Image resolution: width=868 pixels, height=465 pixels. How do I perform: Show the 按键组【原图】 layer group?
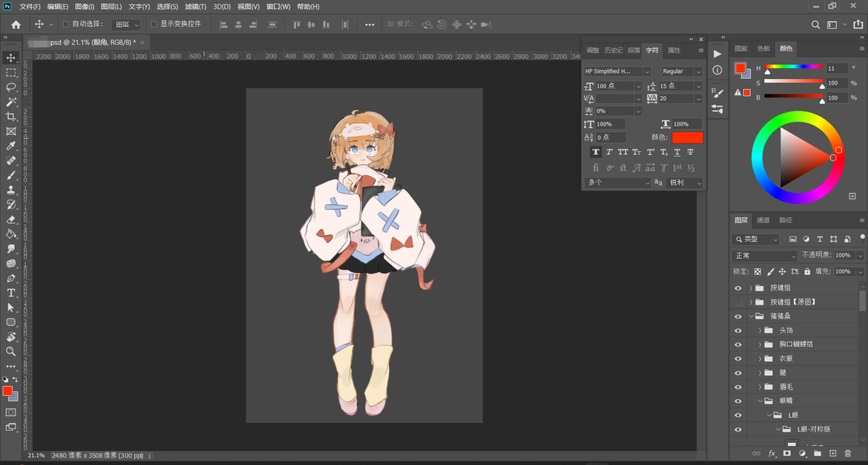pos(738,302)
